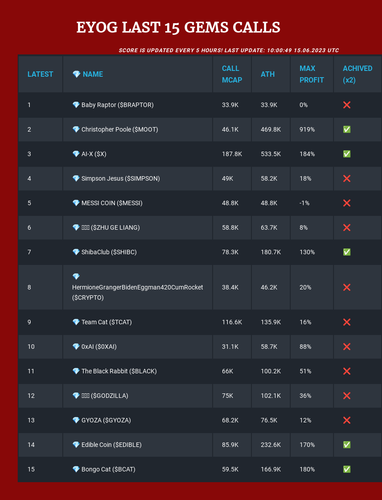Click the 170% max profit value
Screen dimensions: 382x500
pyautogui.click(x=307, y=445)
